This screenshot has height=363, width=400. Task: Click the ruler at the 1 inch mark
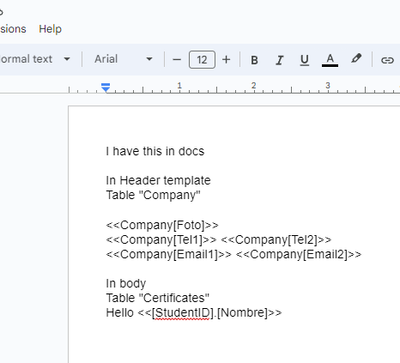point(179,86)
